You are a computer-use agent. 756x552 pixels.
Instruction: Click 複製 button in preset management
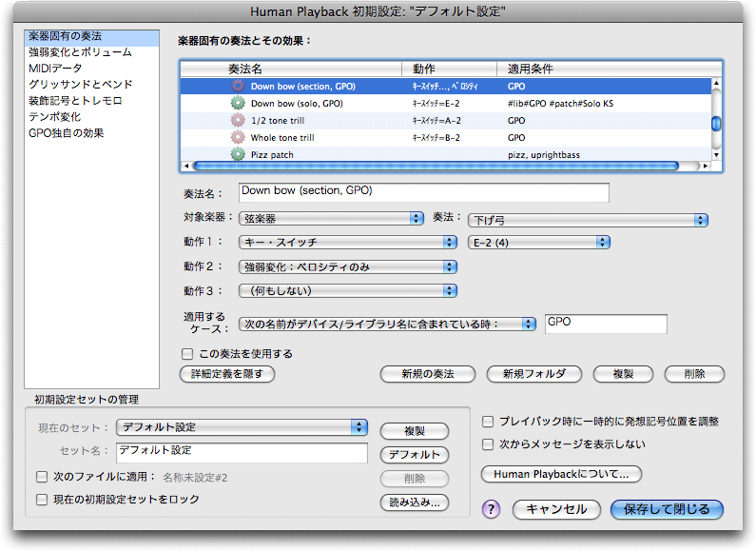click(415, 431)
